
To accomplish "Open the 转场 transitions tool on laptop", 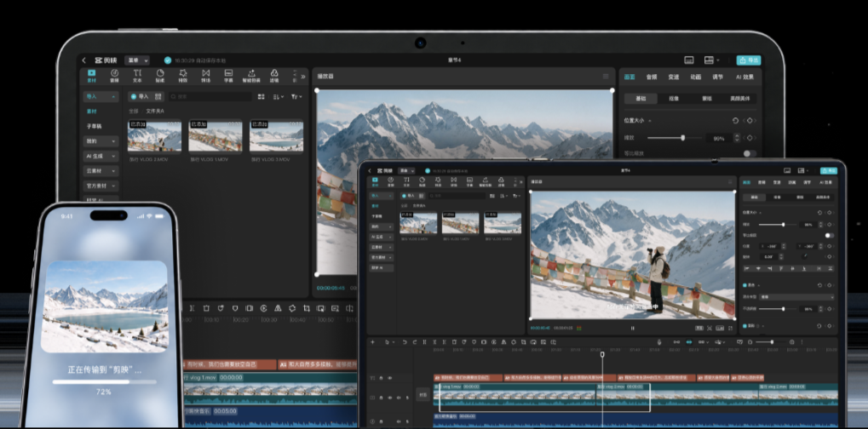I will (x=205, y=76).
